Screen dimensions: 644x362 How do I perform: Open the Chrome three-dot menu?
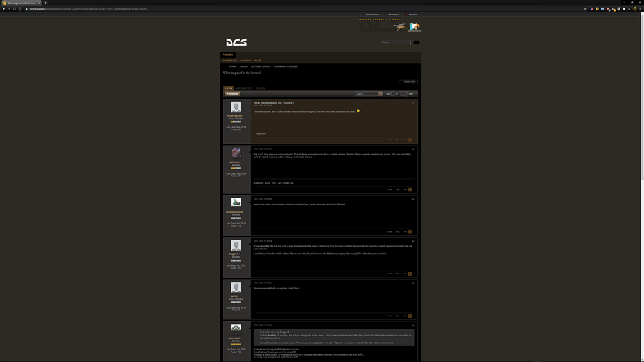point(640,8)
